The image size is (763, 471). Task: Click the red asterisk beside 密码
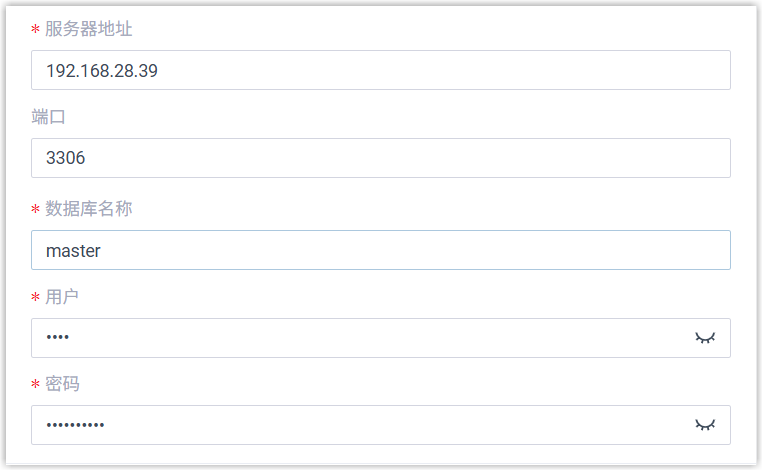(x=36, y=386)
